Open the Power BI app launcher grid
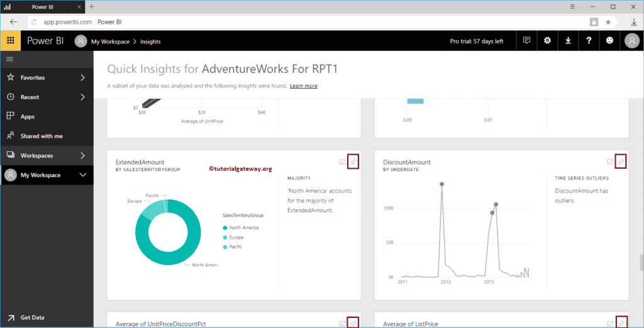Viewport: 644px width, 328px height. click(x=11, y=41)
